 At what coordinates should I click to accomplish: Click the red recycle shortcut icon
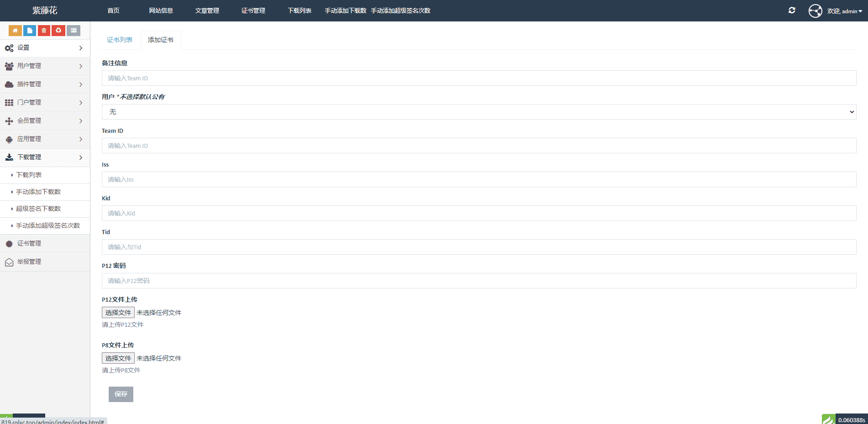(58, 31)
